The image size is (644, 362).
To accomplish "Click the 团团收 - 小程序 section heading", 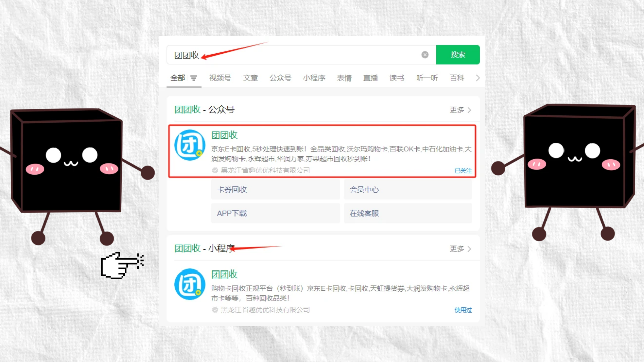I will click(x=204, y=248).
